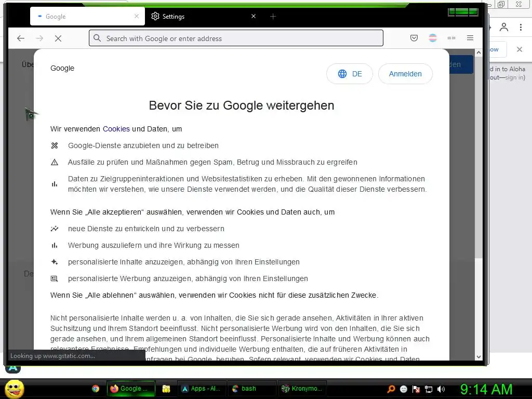Screen dimensions: 532x399
Task: Open the profile icon in the Aloha window
Action: coord(504,27)
